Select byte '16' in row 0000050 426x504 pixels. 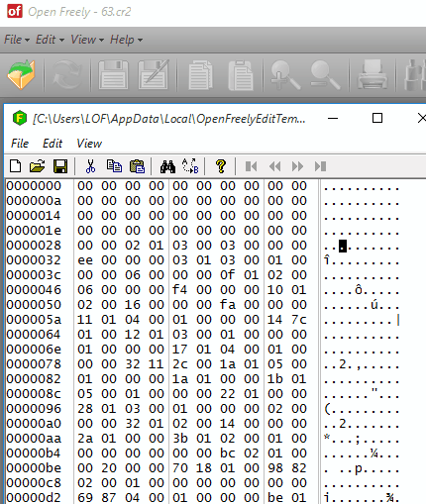pos(133,305)
